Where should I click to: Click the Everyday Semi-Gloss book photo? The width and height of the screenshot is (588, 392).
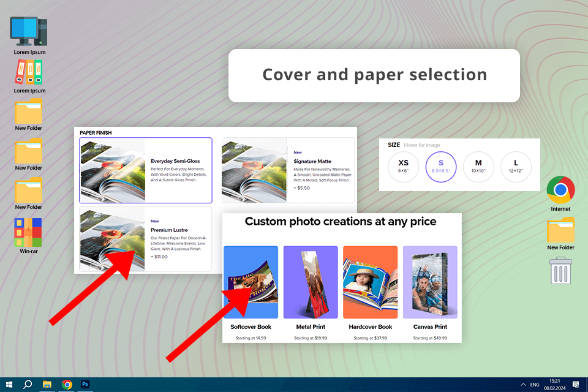point(113,170)
